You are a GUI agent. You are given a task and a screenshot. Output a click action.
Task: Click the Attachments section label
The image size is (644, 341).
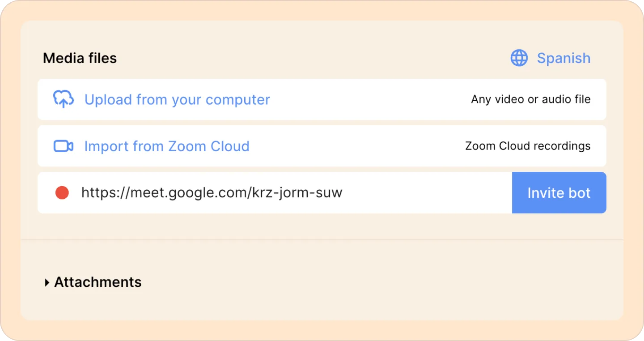[98, 282]
